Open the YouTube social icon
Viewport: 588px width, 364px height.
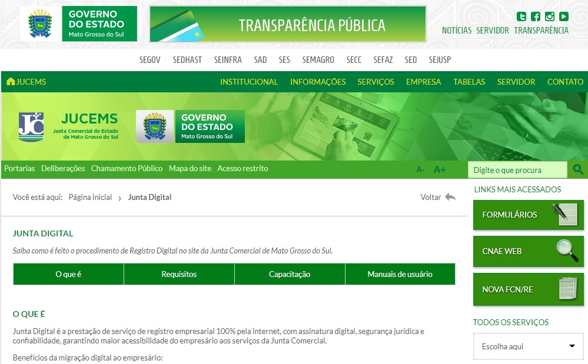[564, 16]
